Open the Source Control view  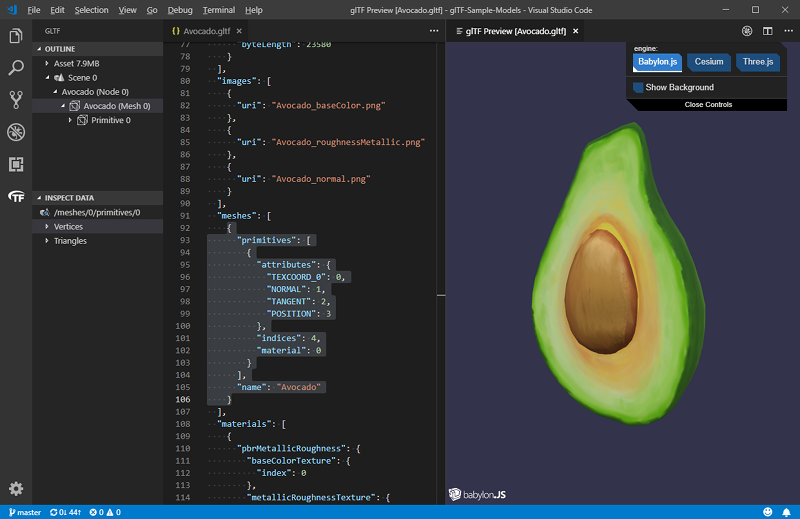pyautogui.click(x=16, y=100)
